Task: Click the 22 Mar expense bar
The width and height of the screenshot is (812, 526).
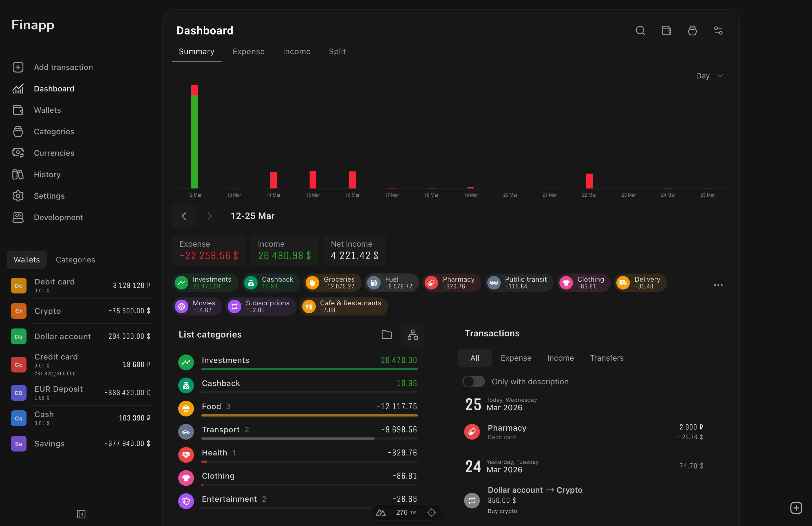Action: pos(589,181)
